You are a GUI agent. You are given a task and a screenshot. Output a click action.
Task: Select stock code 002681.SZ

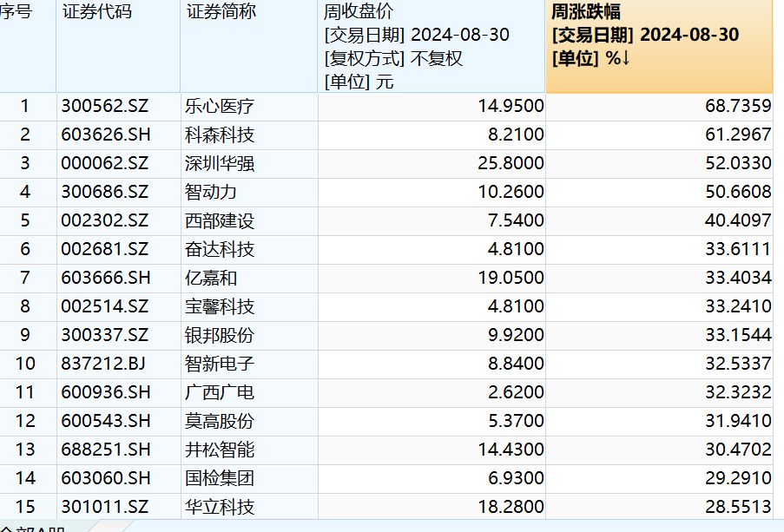(105, 249)
